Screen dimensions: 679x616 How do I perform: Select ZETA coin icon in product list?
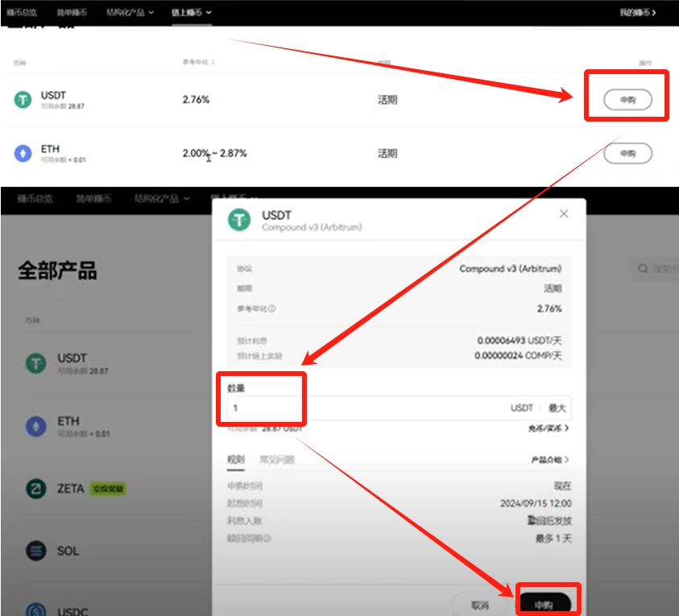[36, 489]
